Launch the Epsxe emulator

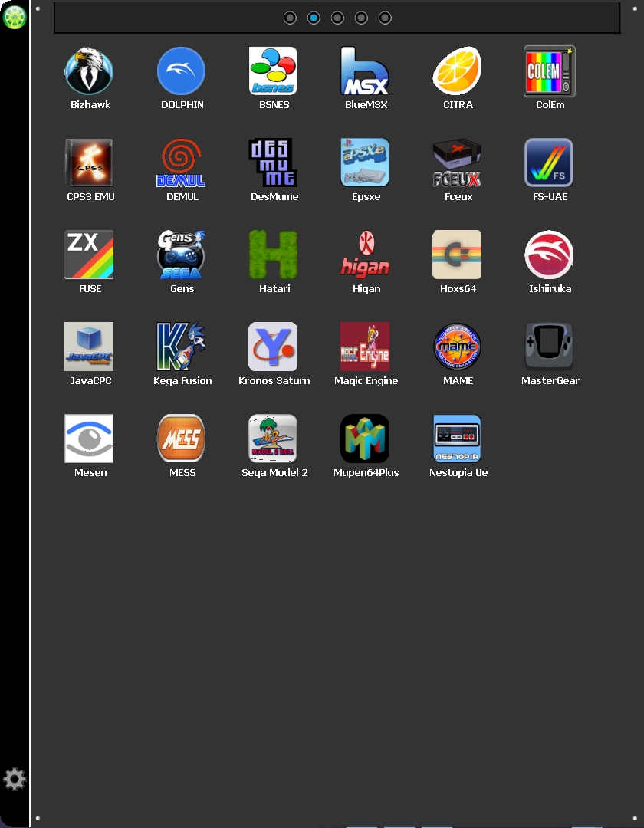(x=366, y=163)
